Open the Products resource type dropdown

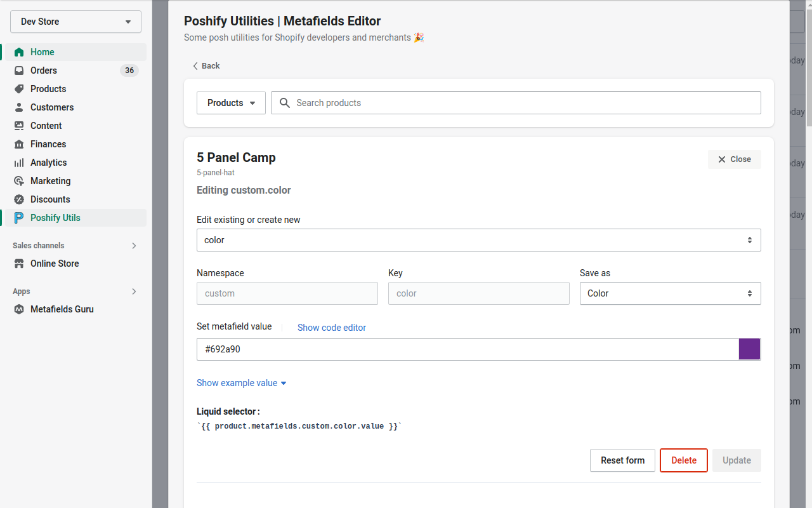[231, 103]
